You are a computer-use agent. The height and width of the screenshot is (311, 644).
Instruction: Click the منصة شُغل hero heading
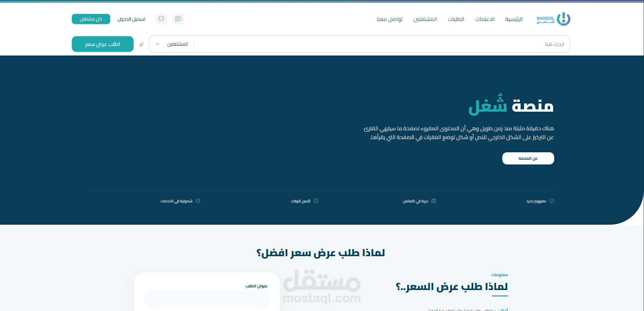click(x=511, y=105)
